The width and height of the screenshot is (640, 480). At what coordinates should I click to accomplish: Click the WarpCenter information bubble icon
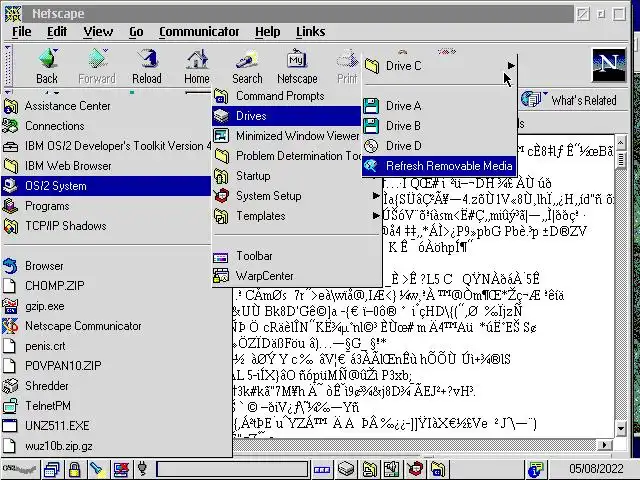536,469
